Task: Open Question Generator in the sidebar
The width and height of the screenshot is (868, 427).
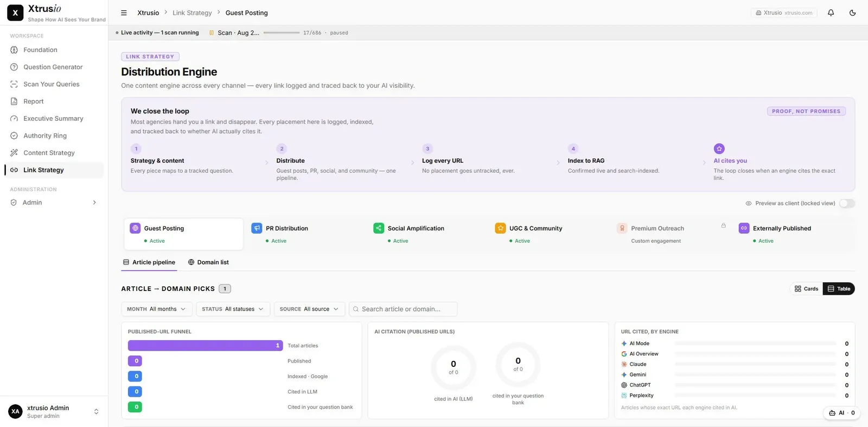Action: point(54,67)
